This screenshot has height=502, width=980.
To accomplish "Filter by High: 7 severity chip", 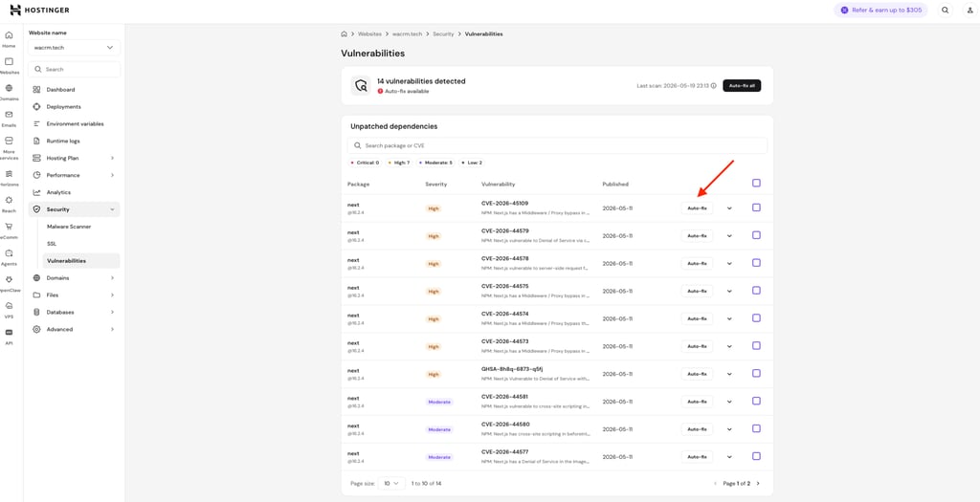I will [399, 163].
